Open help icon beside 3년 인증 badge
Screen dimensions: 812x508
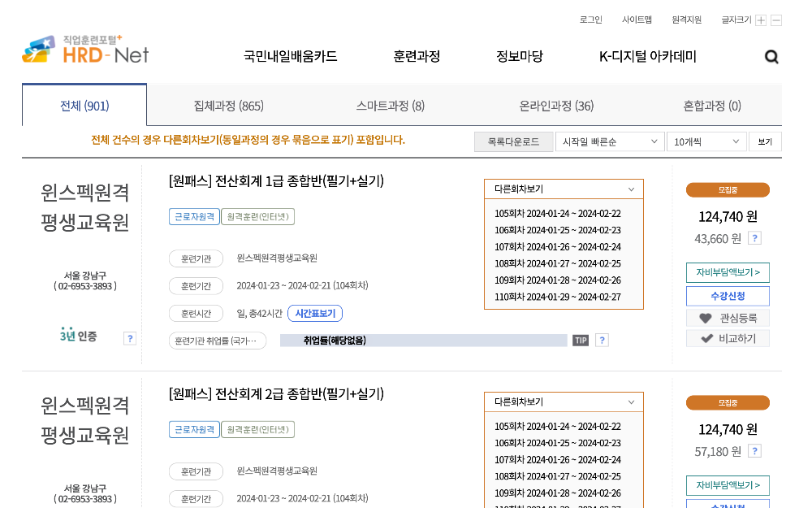[x=130, y=338]
